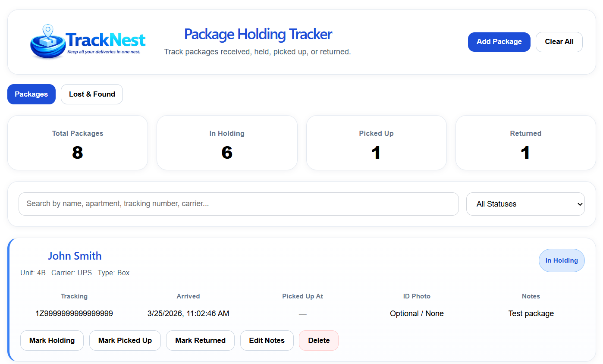Click the TrackNest logo
The image size is (603, 364).
tap(88, 41)
